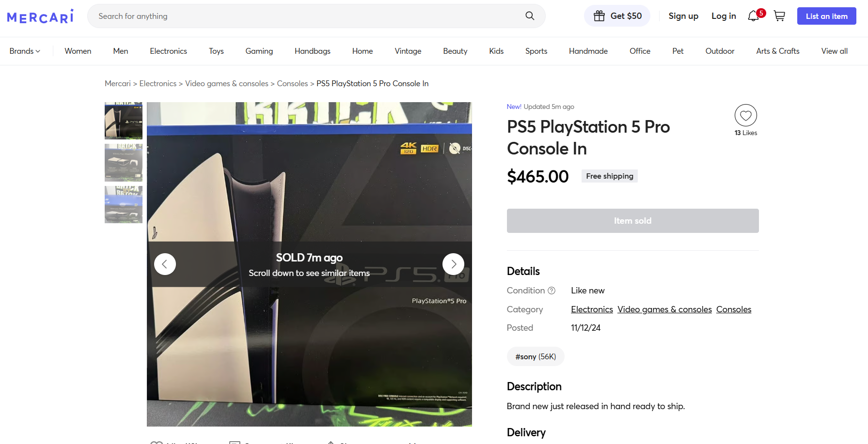This screenshot has height=444, width=868.
Task: Click View all categories
Action: [834, 51]
